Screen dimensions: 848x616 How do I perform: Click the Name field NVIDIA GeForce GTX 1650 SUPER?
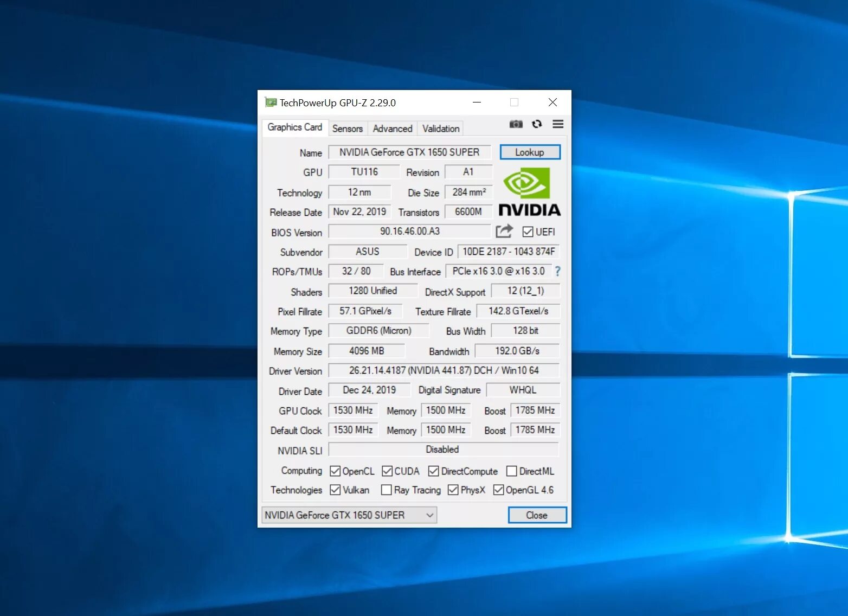[x=410, y=152]
